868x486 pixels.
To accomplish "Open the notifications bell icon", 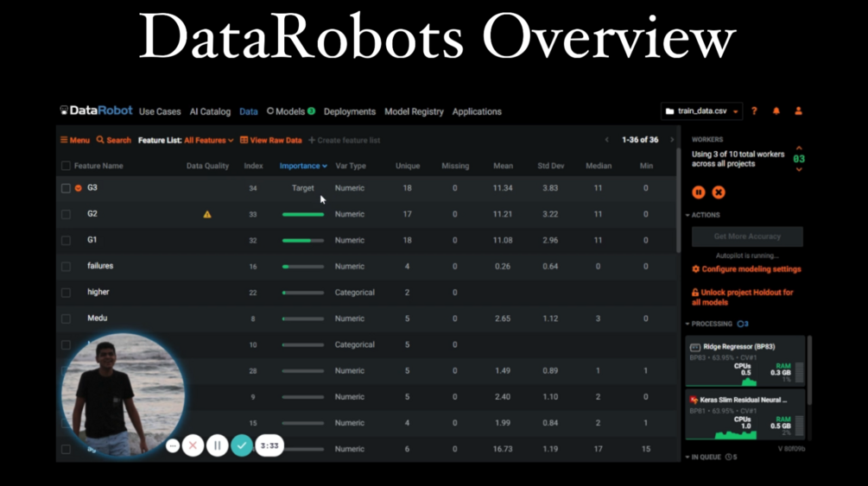I will [776, 111].
